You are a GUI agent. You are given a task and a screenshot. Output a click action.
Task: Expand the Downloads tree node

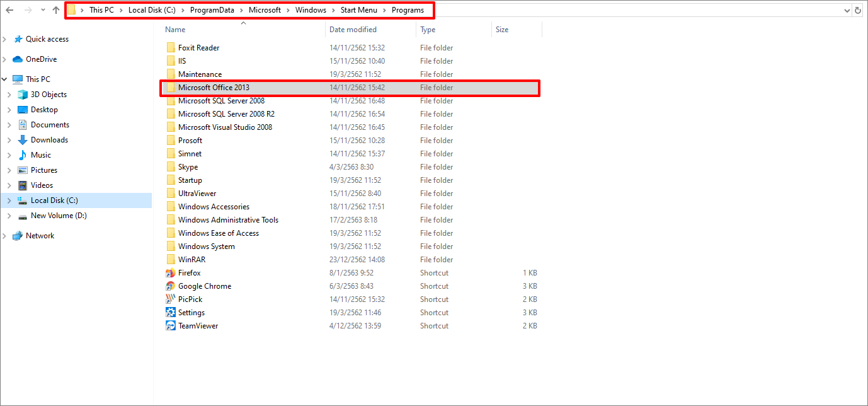click(9, 140)
